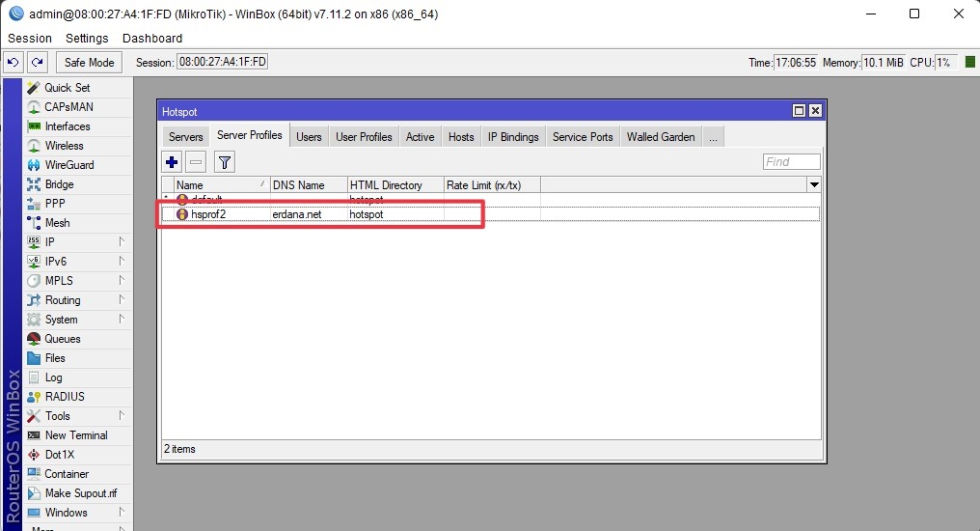The image size is (980, 531).
Task: Open the column selector dropdown arrow
Action: point(814,184)
